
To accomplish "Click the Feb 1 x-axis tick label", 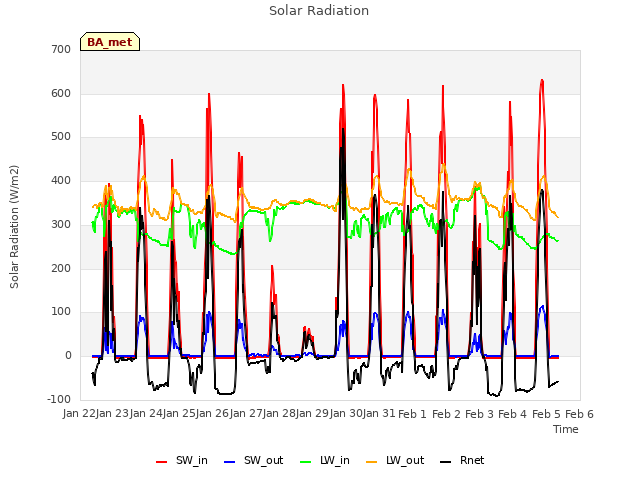I will (x=412, y=414).
